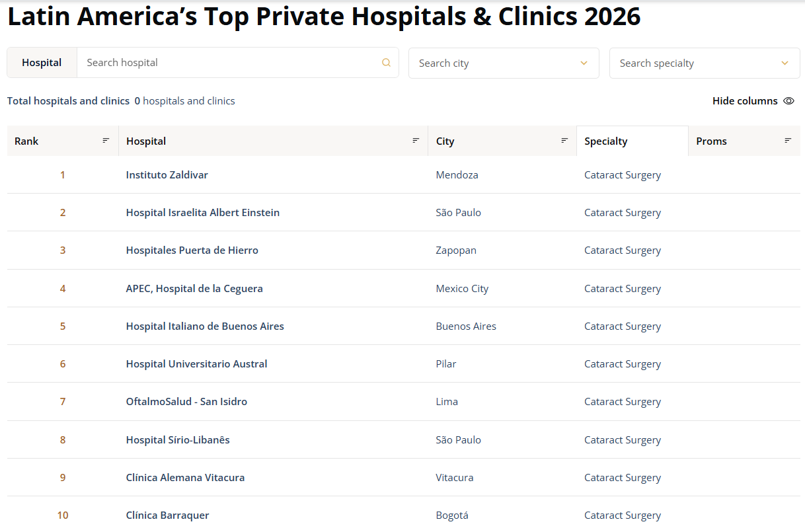Select APEC, Hospital de la Ceguera
Screen dimensions: 805x532
(194, 289)
